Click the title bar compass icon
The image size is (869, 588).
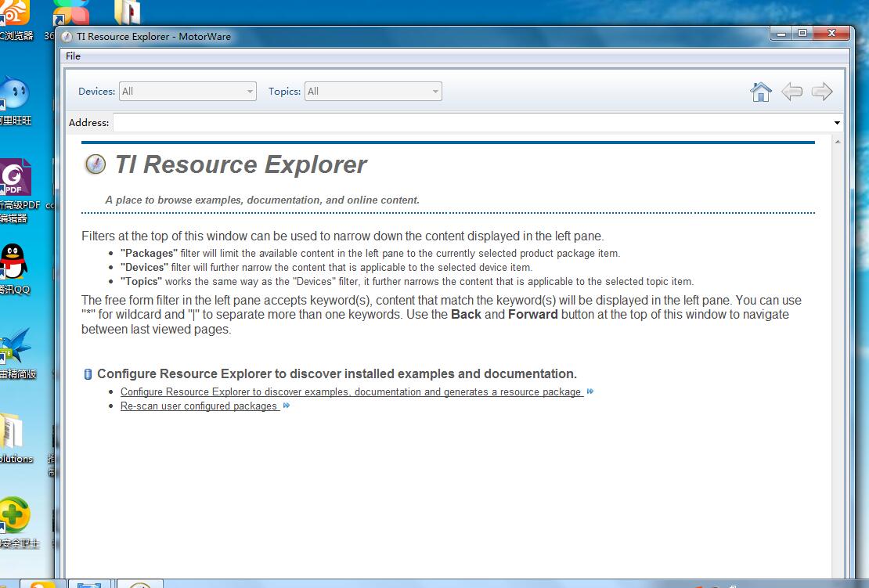[67, 37]
